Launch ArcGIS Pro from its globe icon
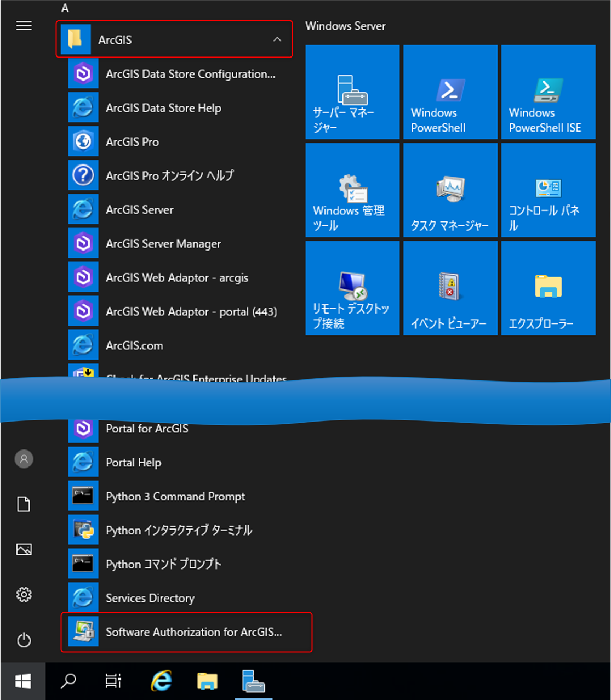This screenshot has width=611, height=700. tap(83, 141)
